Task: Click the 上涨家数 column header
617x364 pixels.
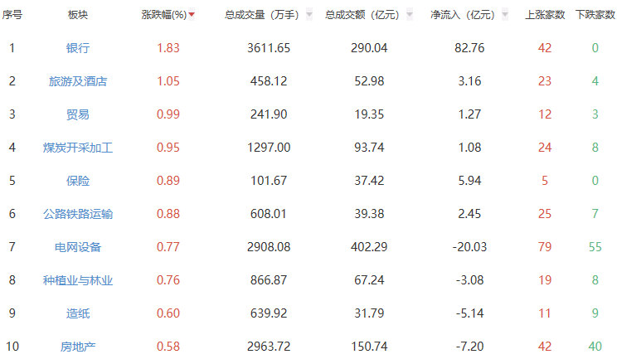Action: pos(545,14)
